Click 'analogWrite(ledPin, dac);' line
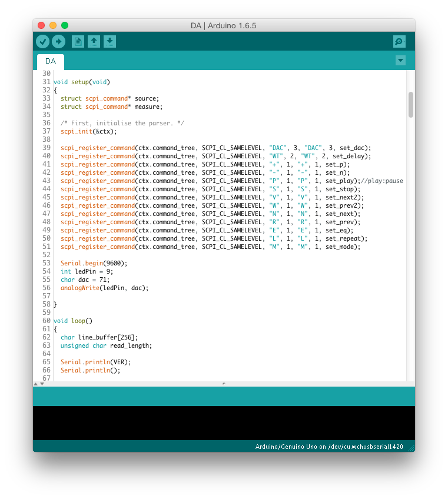This screenshot has height=499, width=448. tap(104, 288)
